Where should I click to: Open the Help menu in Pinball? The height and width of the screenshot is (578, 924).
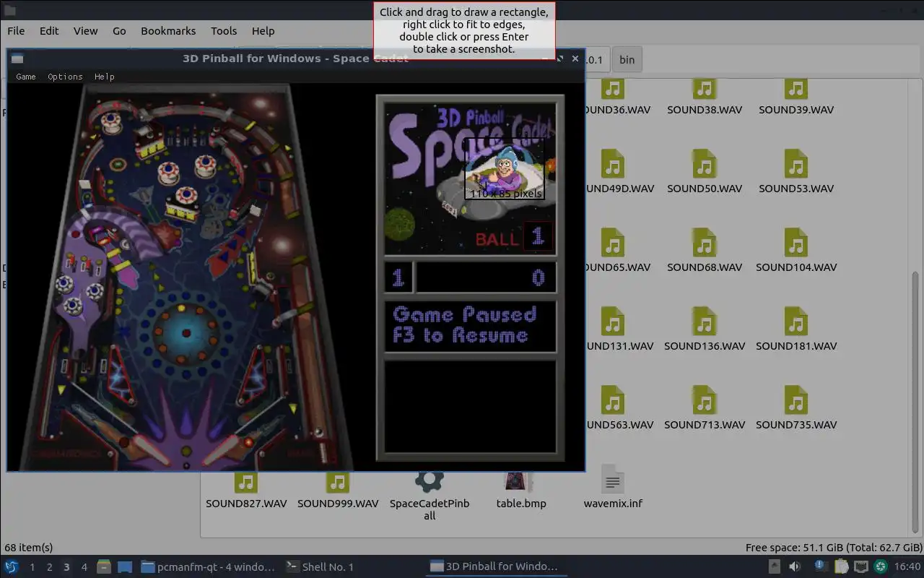[105, 77]
